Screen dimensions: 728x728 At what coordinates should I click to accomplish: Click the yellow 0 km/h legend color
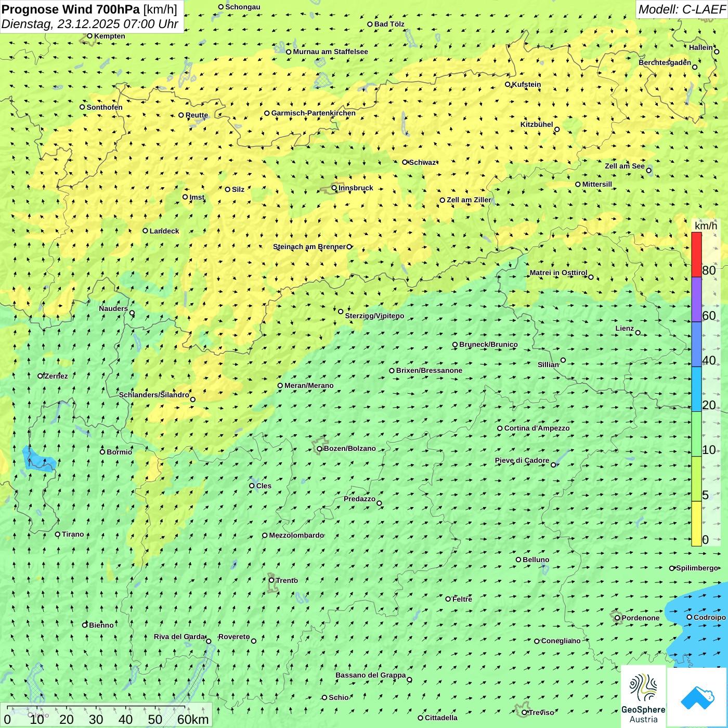(x=696, y=524)
